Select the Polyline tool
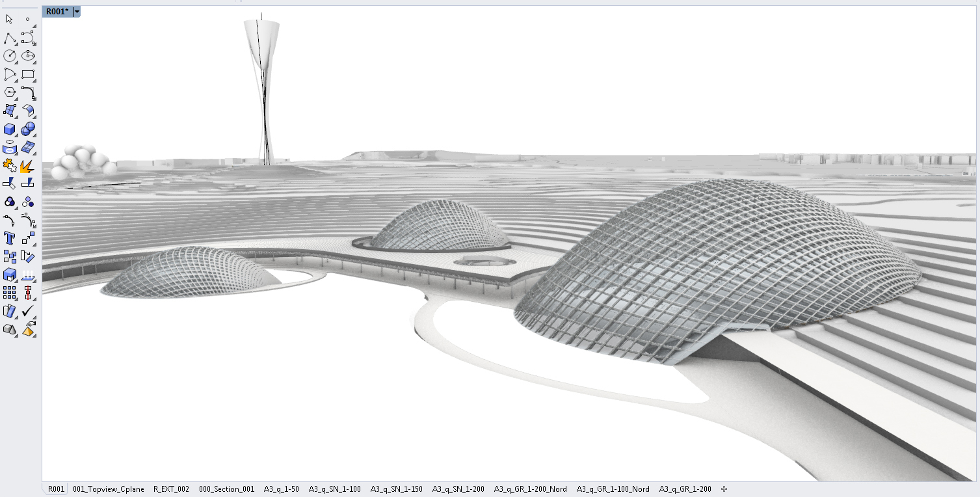980x497 pixels. click(x=10, y=38)
